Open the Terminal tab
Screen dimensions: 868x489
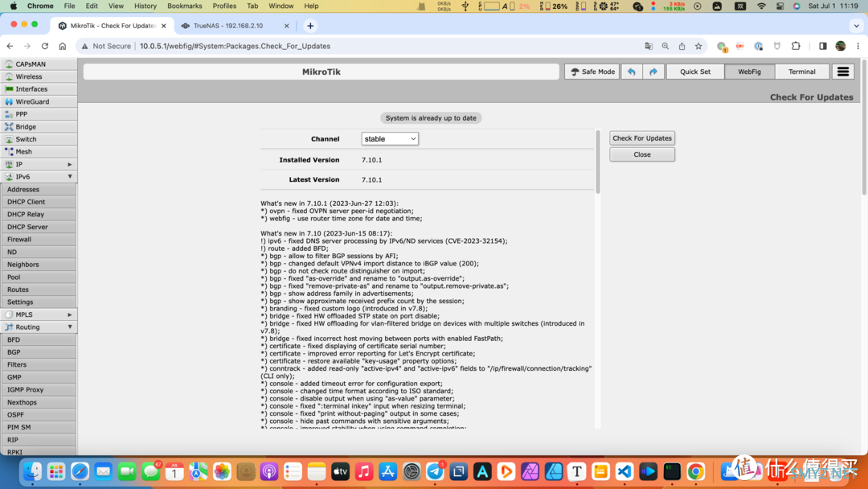[802, 72]
